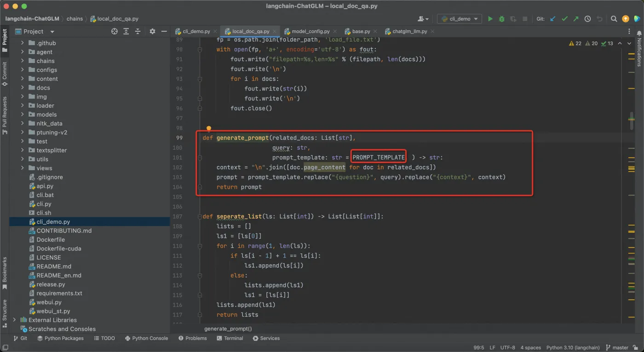Commit changes with green checkmark

click(x=564, y=19)
